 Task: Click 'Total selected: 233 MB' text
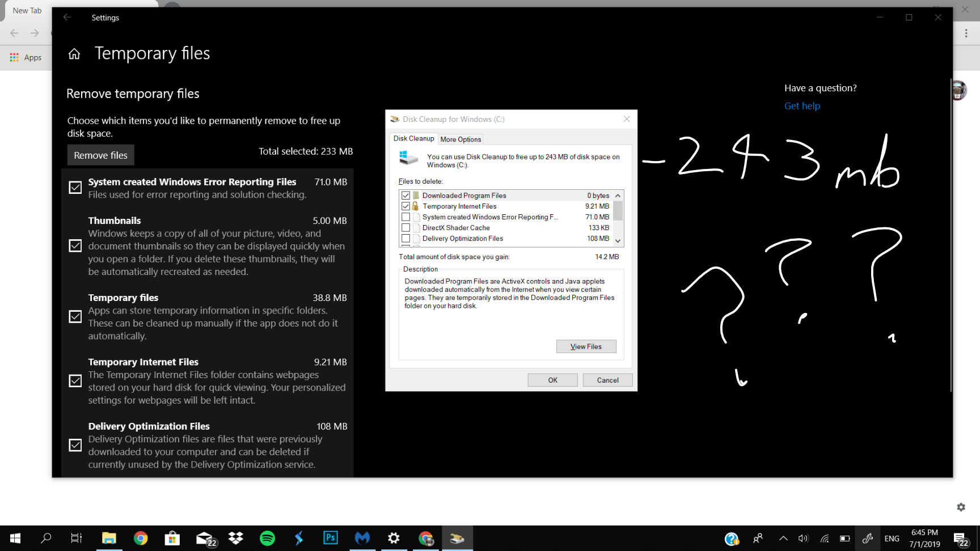[x=306, y=151]
